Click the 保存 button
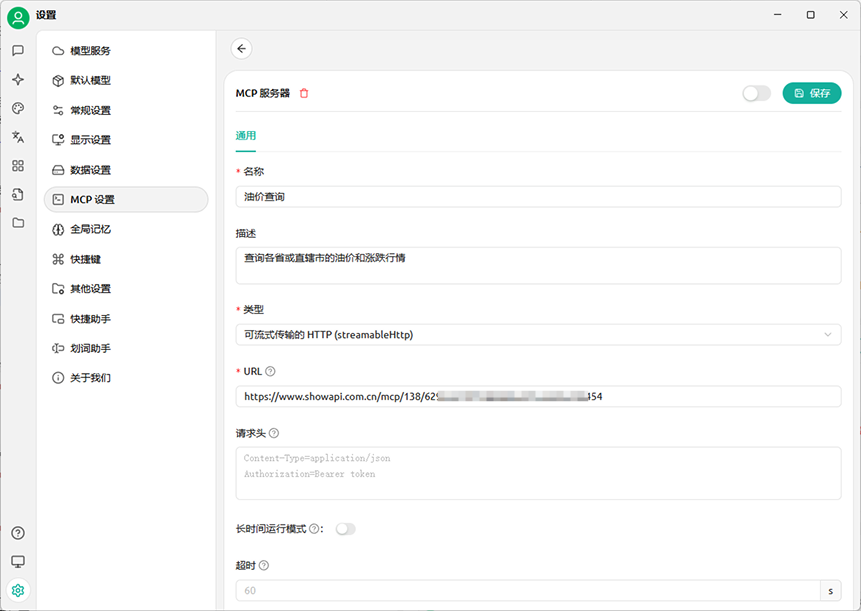Viewport: 861px width, 611px height. coord(811,93)
